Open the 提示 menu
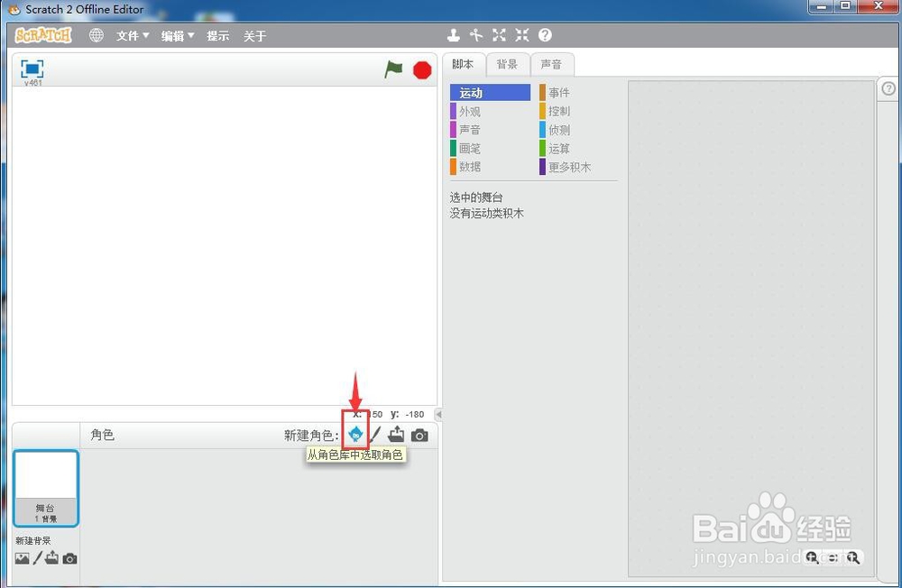 217,35
